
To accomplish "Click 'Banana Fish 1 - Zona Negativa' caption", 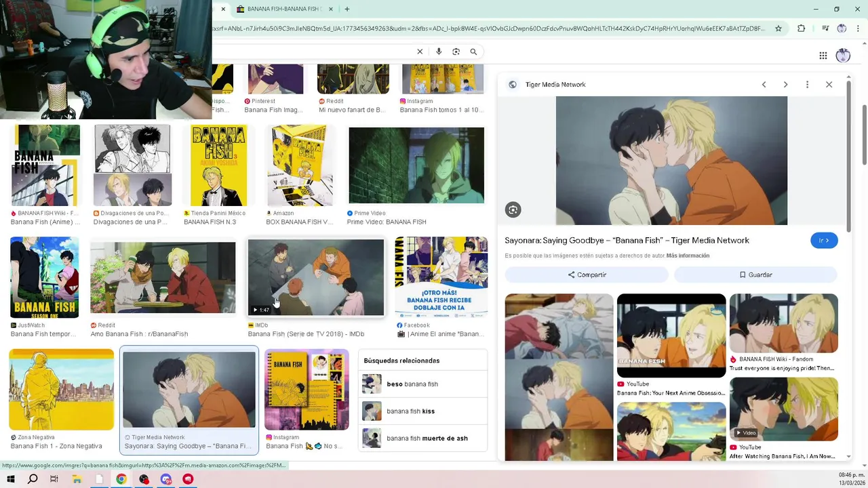I will (x=56, y=446).
